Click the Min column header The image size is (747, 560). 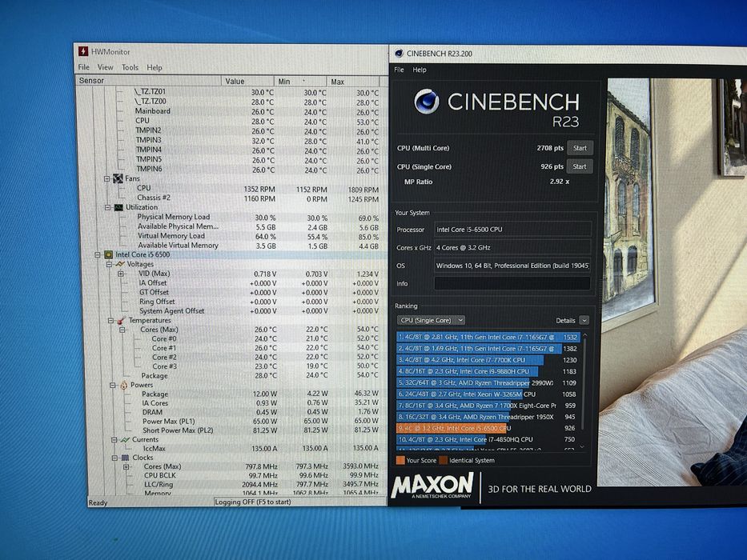point(300,82)
